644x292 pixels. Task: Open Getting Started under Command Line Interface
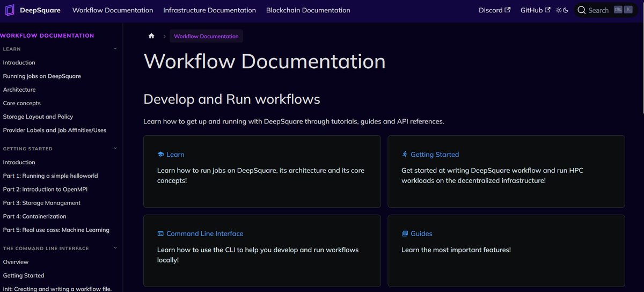click(x=24, y=275)
